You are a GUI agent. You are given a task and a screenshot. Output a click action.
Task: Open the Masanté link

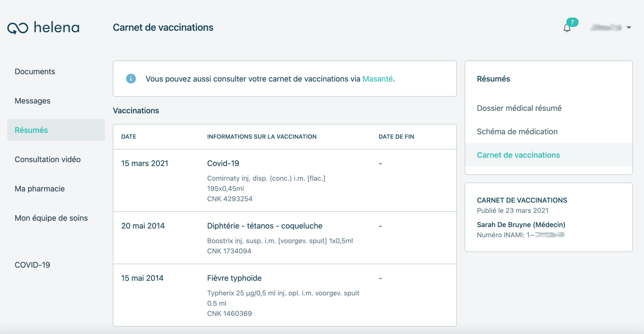pos(377,79)
